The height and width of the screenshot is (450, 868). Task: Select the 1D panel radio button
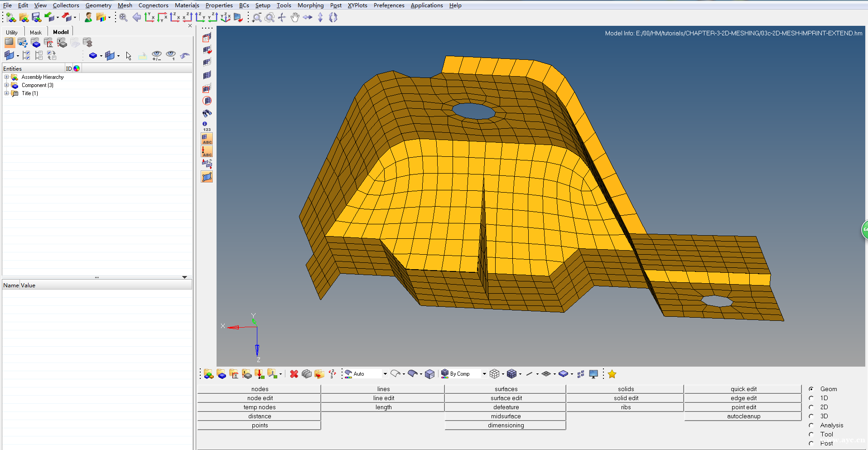pos(811,398)
